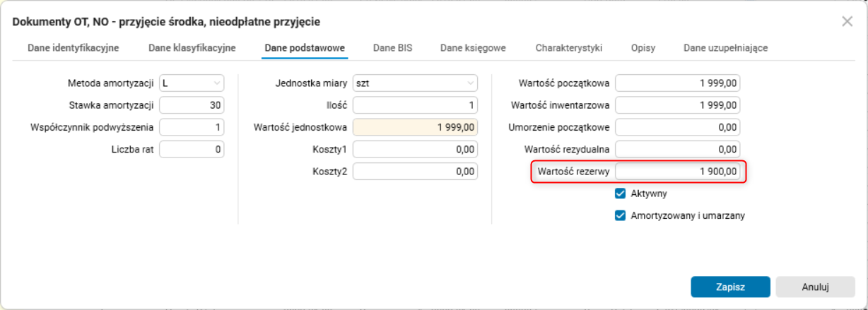Focus the Liczba rat field
This screenshot has width=868, height=310.
(x=192, y=149)
